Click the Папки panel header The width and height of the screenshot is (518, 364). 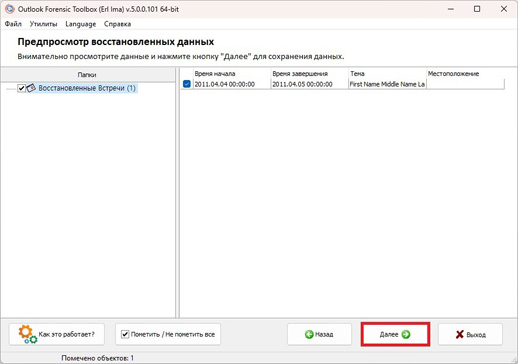87,74
